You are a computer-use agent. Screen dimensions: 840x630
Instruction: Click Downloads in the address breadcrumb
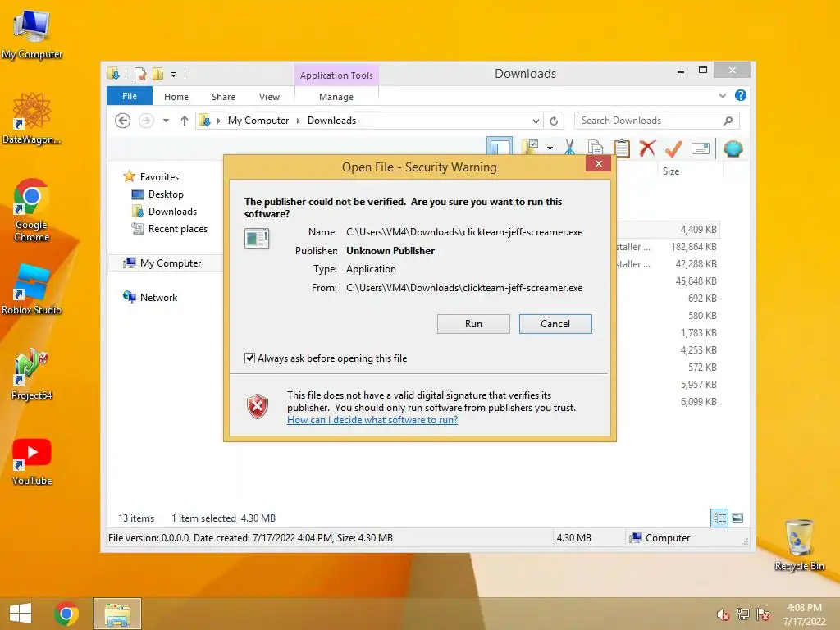(331, 121)
